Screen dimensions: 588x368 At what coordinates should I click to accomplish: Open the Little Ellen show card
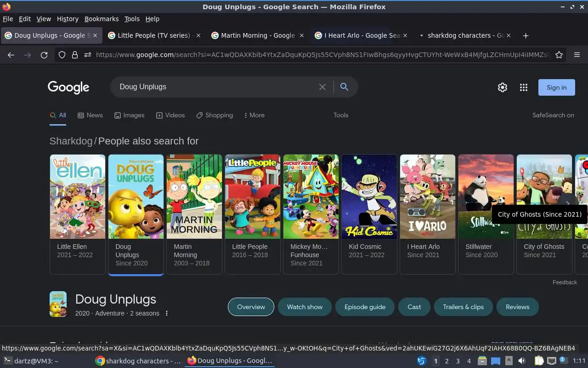(78, 214)
